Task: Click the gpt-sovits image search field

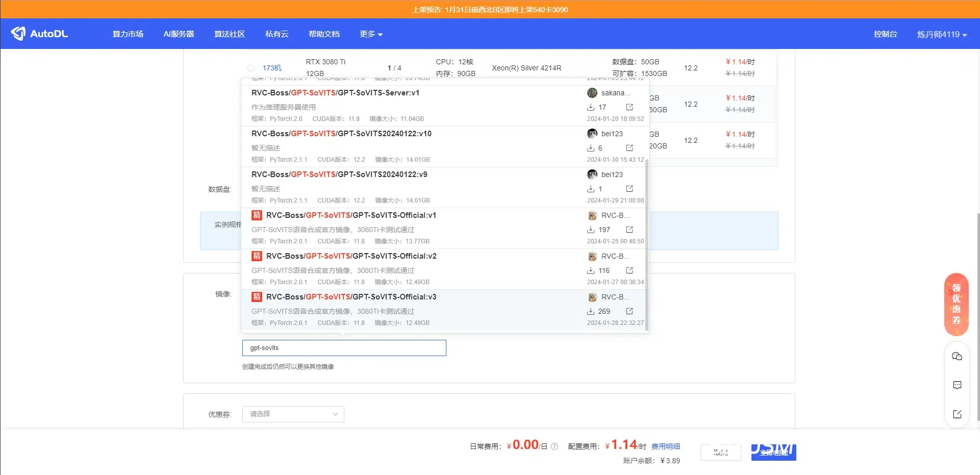Action: [x=344, y=348]
